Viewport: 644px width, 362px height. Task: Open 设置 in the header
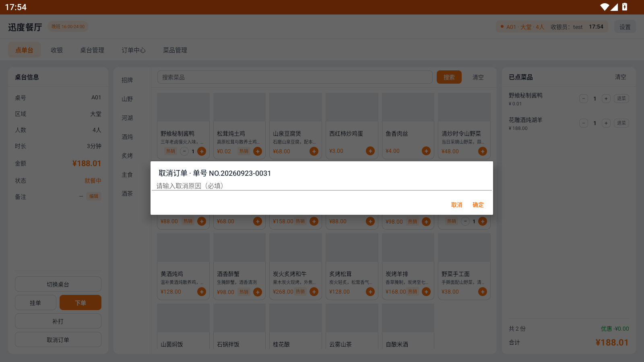(625, 27)
